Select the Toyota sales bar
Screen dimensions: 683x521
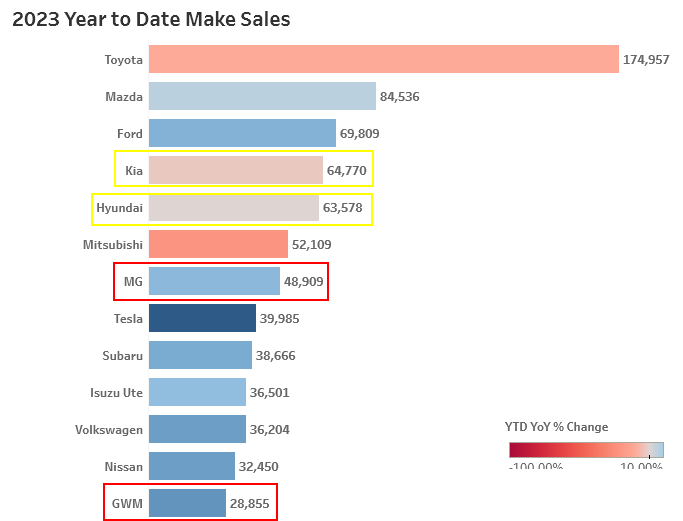pos(384,59)
